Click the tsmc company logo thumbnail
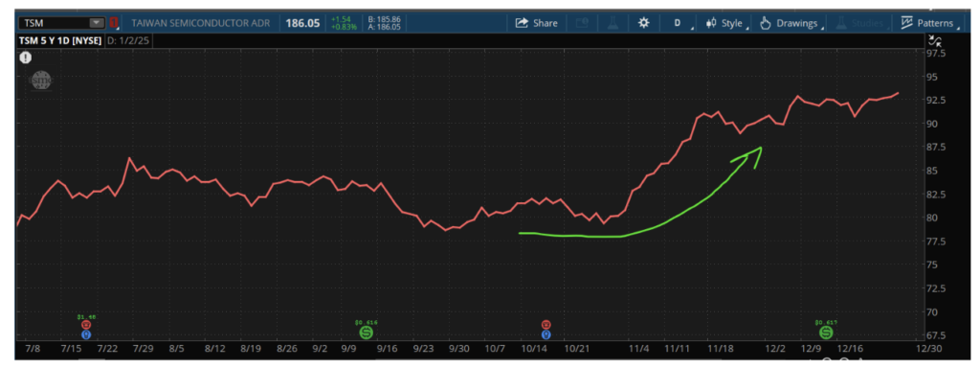Screen dimensions: 980x368 tap(41, 80)
